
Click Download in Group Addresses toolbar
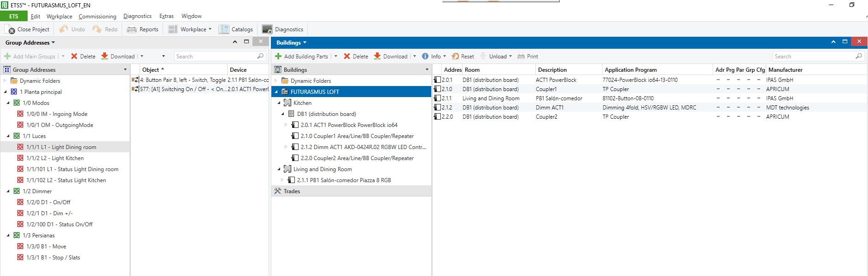tap(118, 57)
